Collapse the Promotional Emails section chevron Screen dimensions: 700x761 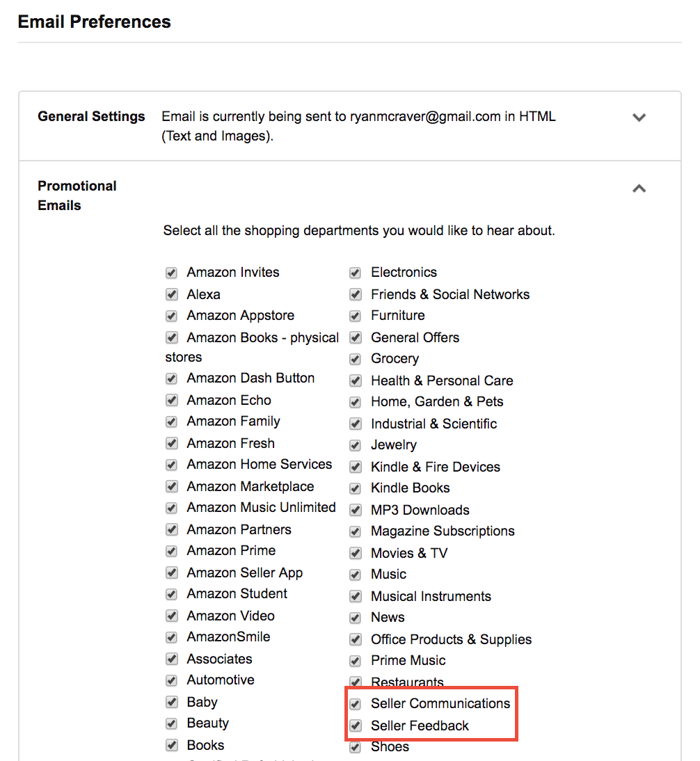pyautogui.click(x=639, y=189)
